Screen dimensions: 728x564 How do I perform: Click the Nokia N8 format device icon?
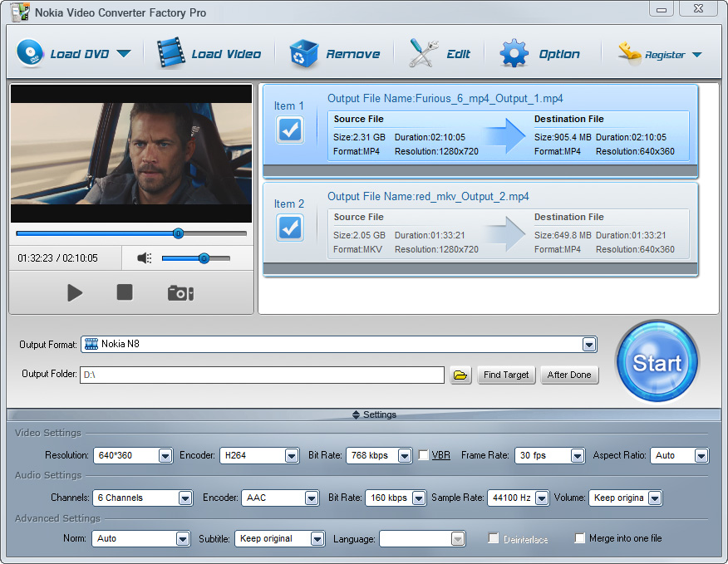[91, 344]
